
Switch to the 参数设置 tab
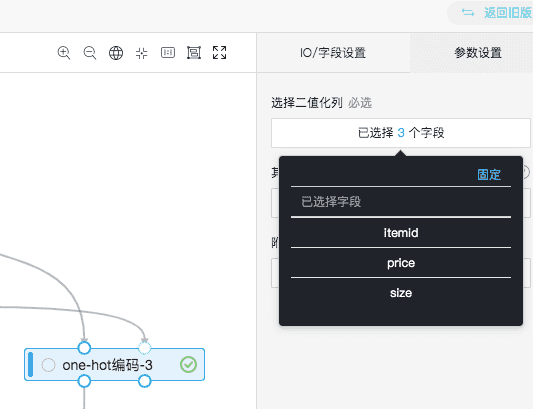tap(478, 53)
